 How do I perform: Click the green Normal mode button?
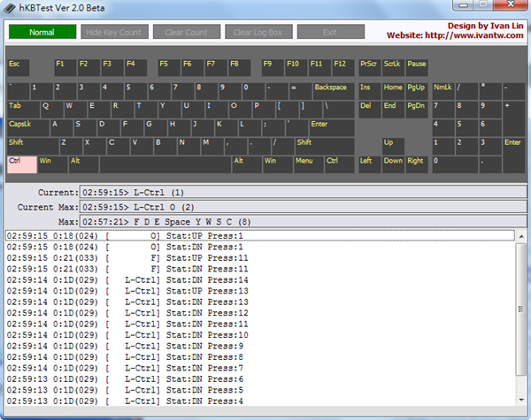click(x=42, y=33)
